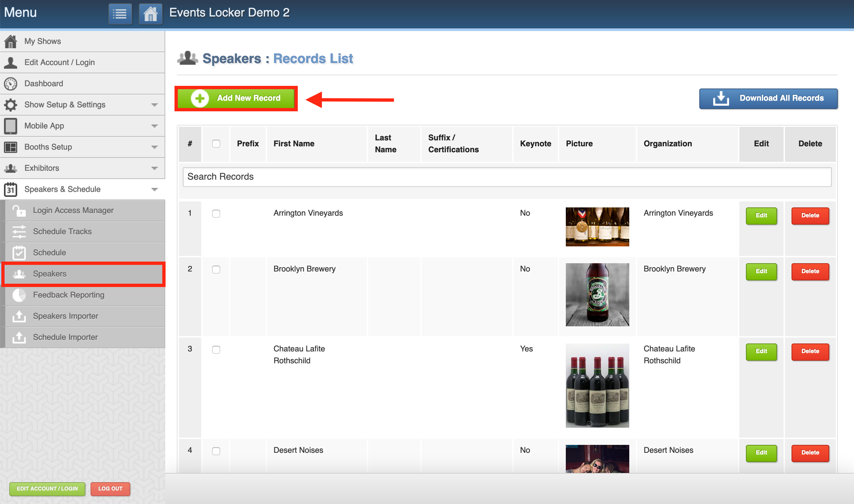Click the download icon on Download All Records
The image size is (854, 504).
(x=721, y=98)
